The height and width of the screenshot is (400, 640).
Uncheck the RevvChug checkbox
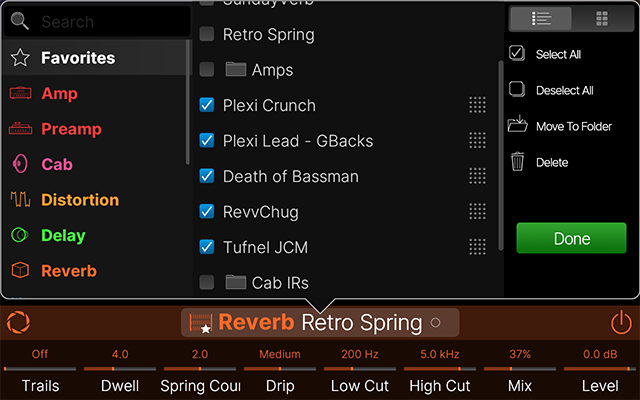207,212
